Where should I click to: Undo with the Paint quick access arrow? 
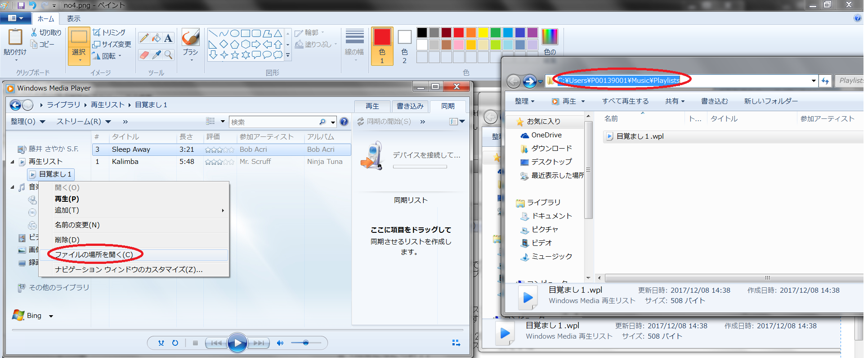tap(32, 5)
